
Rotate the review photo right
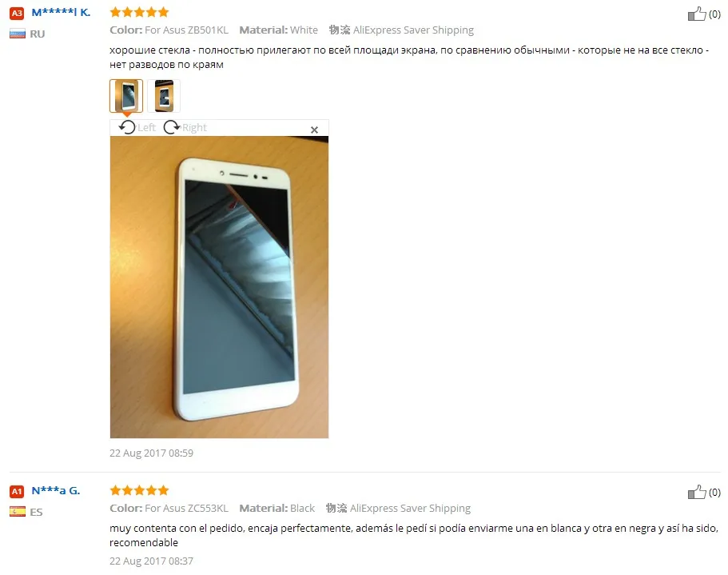[x=185, y=127]
